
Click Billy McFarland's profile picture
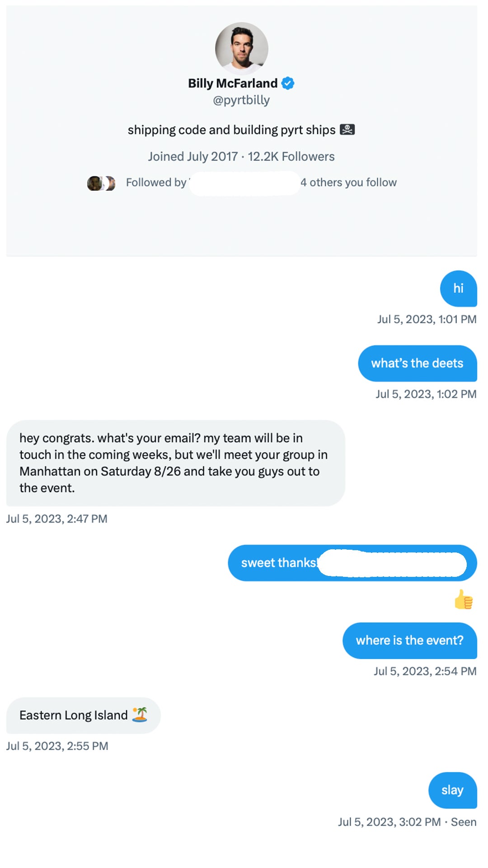click(241, 48)
